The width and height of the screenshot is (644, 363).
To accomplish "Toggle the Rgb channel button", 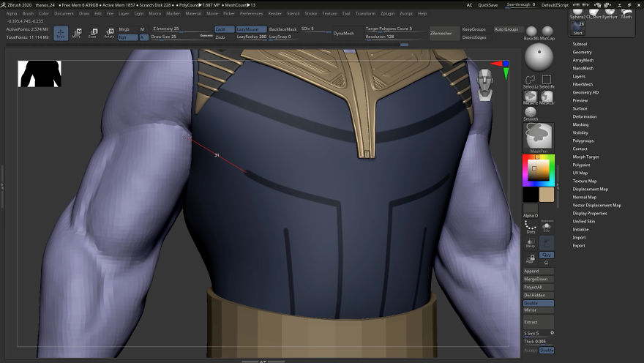I will pyautogui.click(x=128, y=37).
